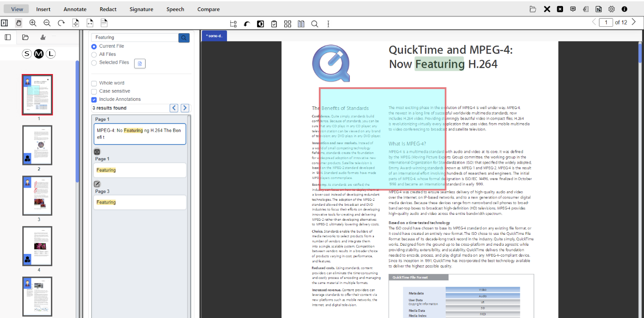Click the cyan rectangle annotation on page
The height and width of the screenshot is (318, 644).
[x=382, y=139]
